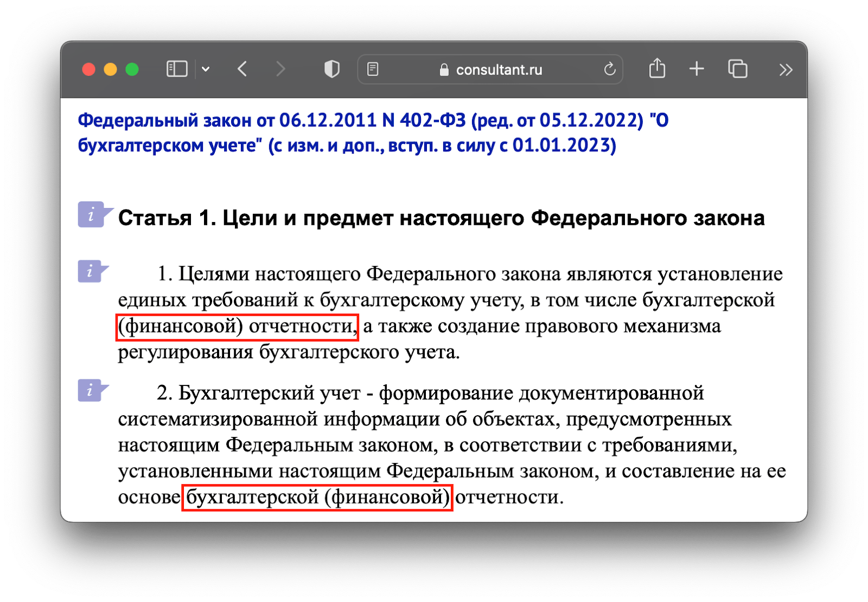Click the highlighted "(финансовой) отчетности" phrase

237,327
